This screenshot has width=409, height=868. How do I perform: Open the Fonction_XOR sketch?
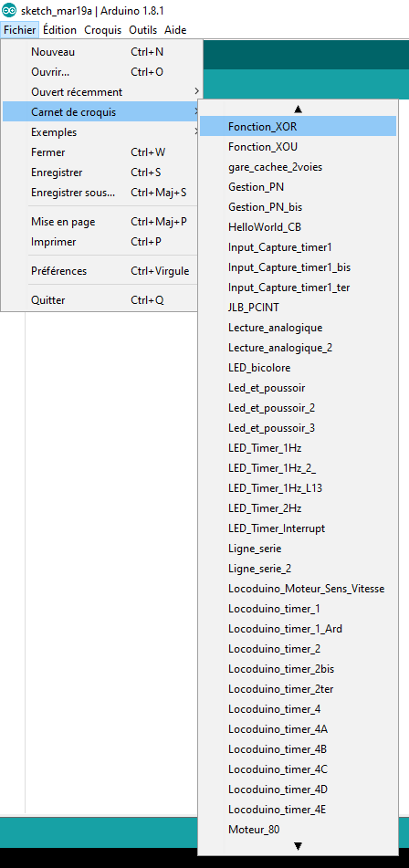[298, 127]
